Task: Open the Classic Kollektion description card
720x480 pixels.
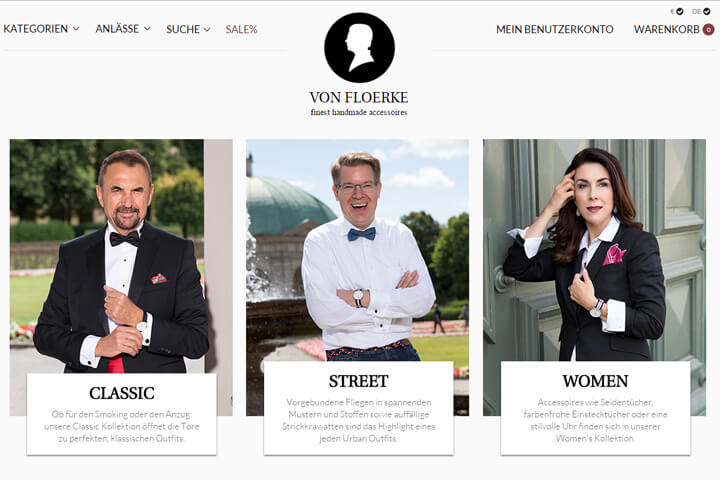Action: [122, 414]
